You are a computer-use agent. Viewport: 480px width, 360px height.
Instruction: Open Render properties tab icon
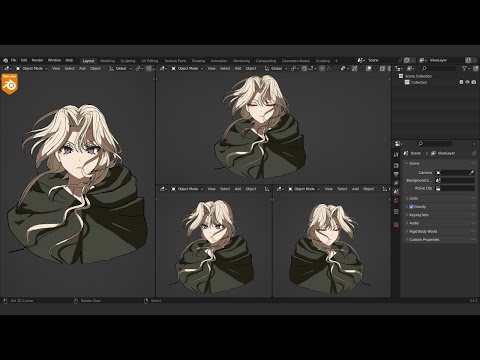396,166
